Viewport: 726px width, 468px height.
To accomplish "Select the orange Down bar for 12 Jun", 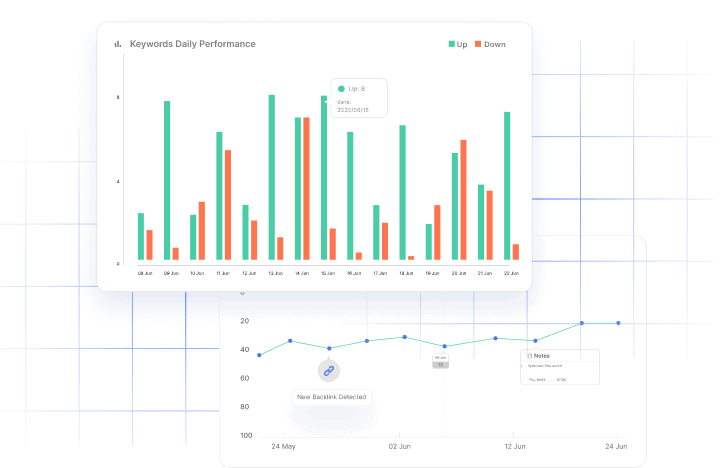I will (x=254, y=240).
